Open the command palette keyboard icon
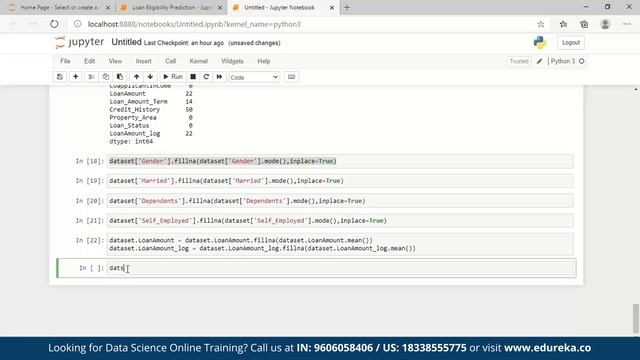The image size is (640, 360). click(291, 77)
